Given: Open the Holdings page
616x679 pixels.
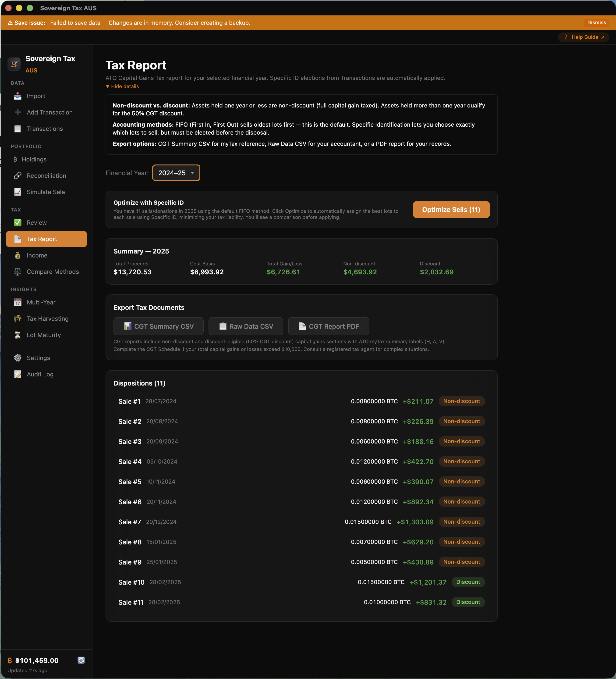Looking at the screenshot, I should coord(34,159).
